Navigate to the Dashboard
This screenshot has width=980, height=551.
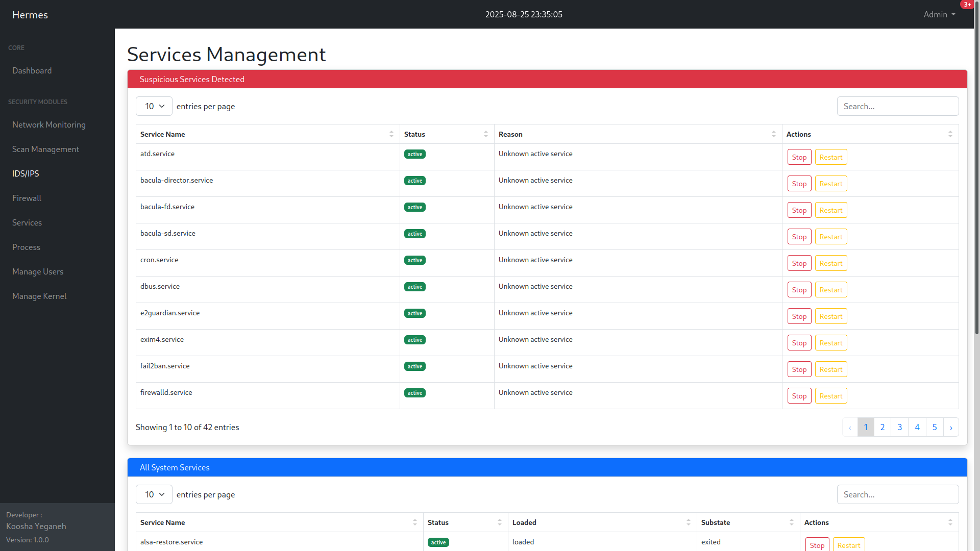[x=32, y=70]
